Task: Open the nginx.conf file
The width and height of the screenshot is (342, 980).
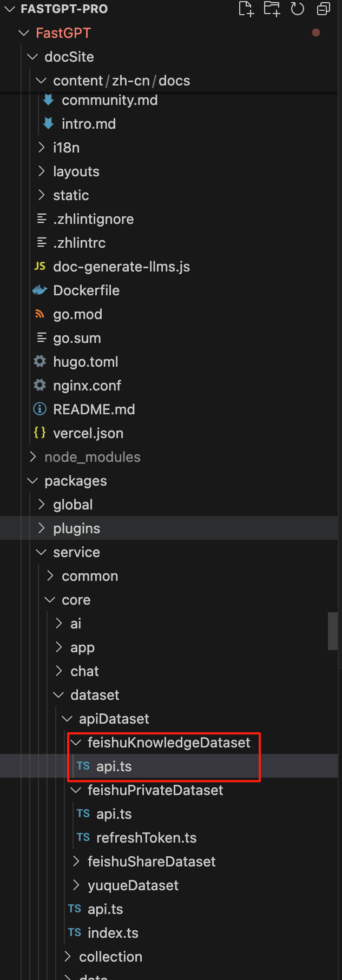Action: 87,386
